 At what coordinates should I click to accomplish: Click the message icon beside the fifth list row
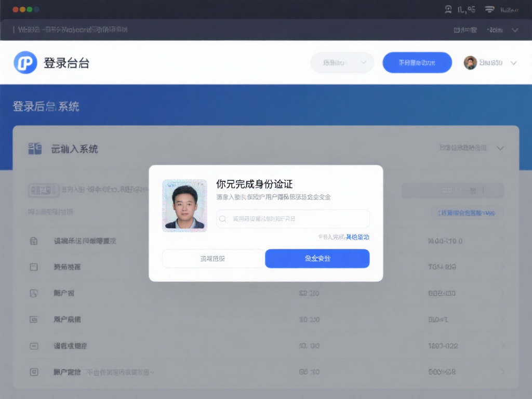34,345
